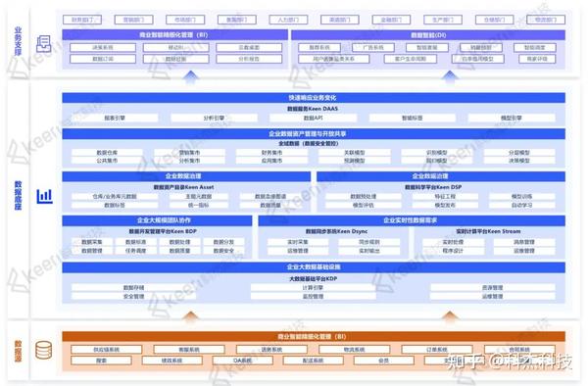Select the 公共集市 box
The image size is (588, 386).
(107, 161)
